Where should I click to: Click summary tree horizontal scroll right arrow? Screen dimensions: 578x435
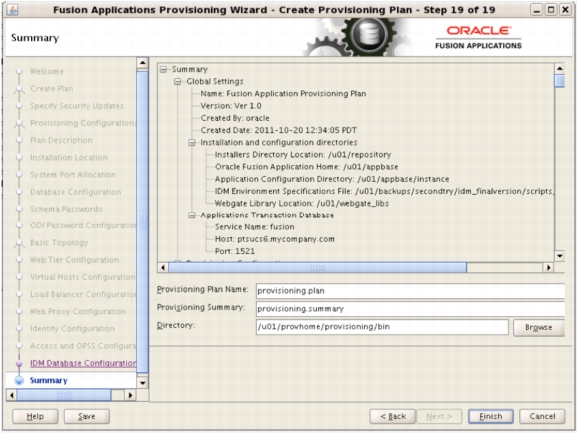549,268
